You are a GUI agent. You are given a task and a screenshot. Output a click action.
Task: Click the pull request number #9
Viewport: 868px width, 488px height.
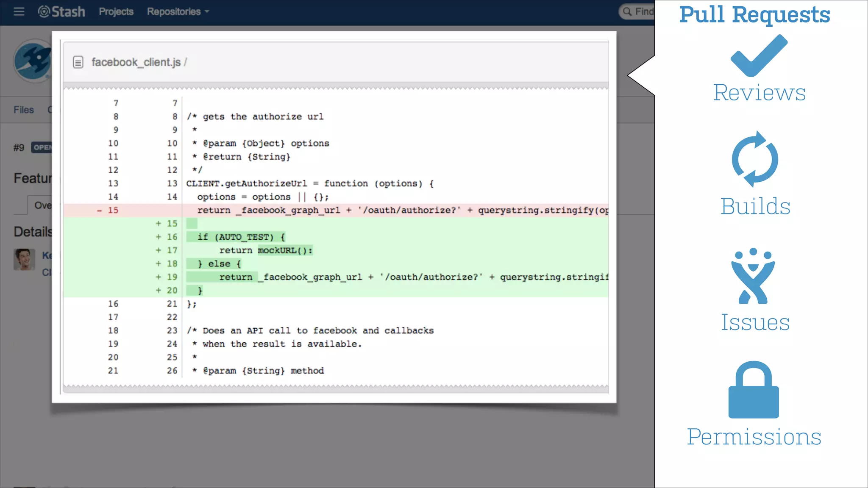pos(19,147)
